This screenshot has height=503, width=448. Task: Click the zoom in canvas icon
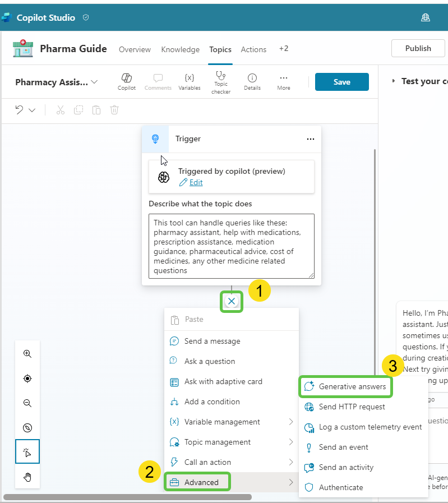click(x=27, y=354)
